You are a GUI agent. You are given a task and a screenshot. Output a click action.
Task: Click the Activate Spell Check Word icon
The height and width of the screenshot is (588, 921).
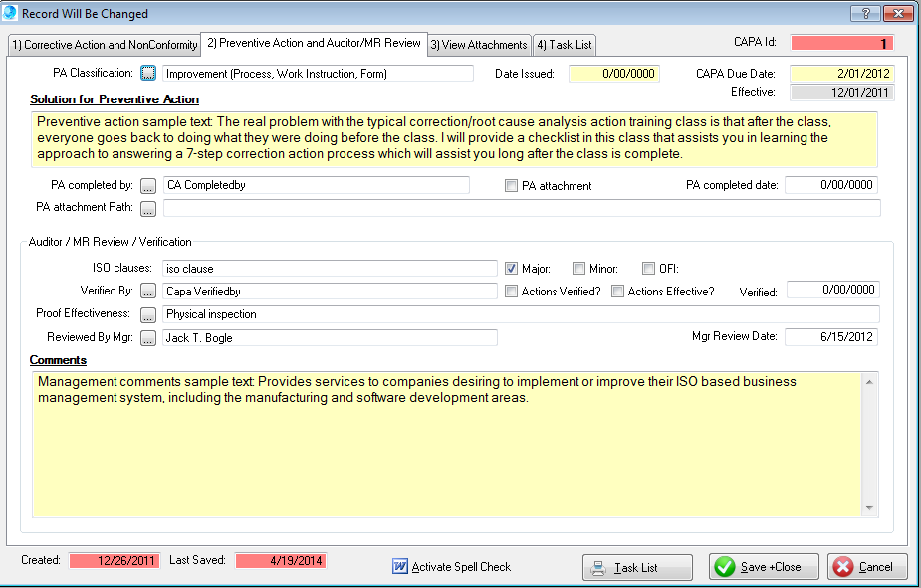pyautogui.click(x=400, y=567)
